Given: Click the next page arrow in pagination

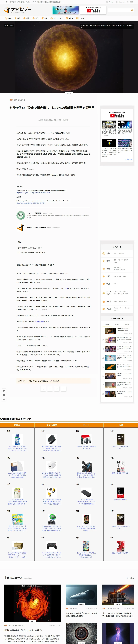Looking at the screenshot, I should coord(64,389).
